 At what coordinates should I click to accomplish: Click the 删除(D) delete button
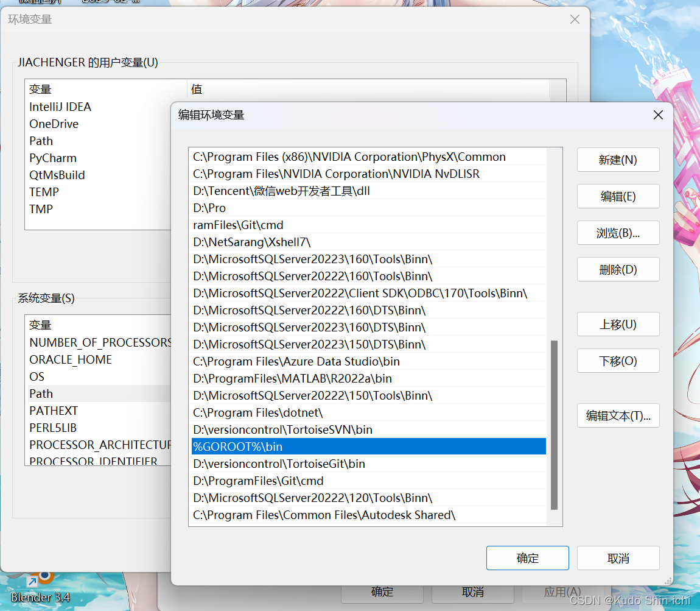click(x=618, y=269)
